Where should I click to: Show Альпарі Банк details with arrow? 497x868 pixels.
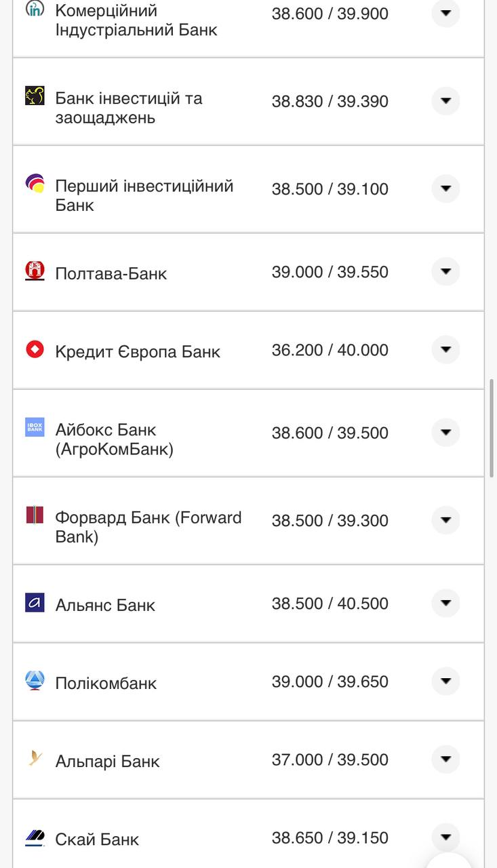[445, 759]
